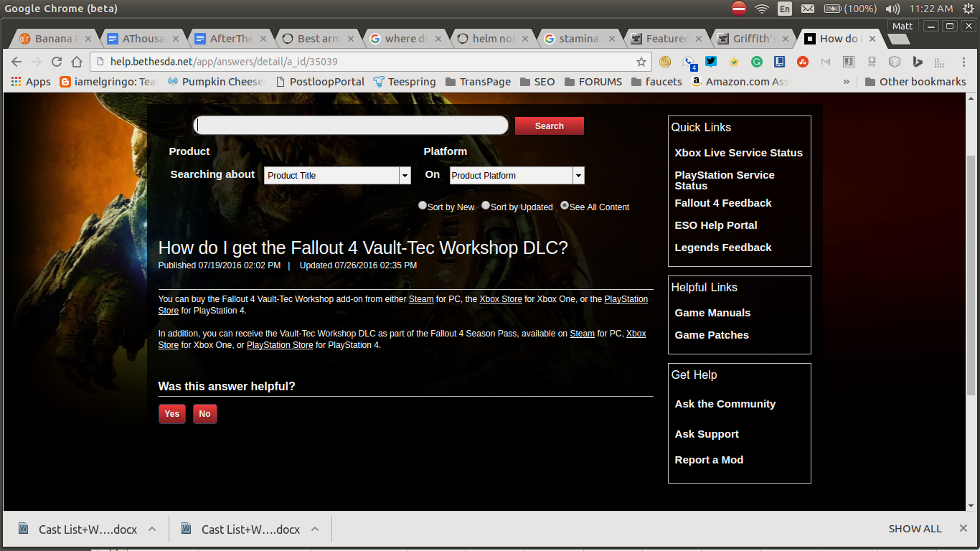
Task: Select the Sort by New radio button
Action: point(423,206)
